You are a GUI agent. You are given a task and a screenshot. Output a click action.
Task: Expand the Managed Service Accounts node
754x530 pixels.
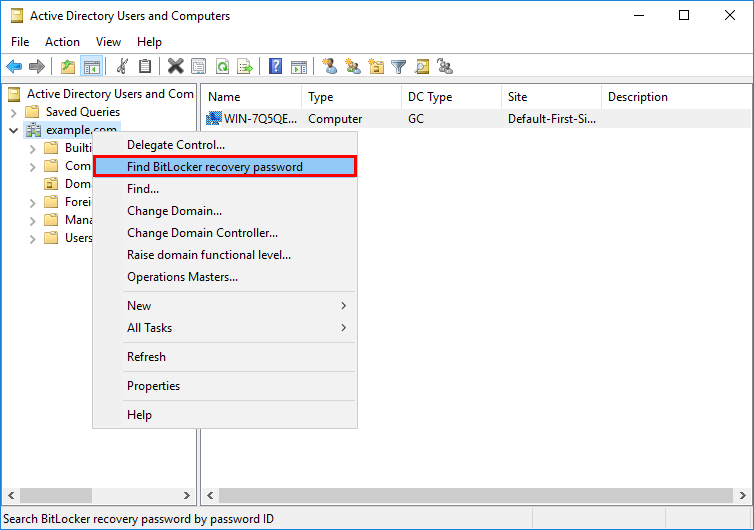[x=32, y=221]
